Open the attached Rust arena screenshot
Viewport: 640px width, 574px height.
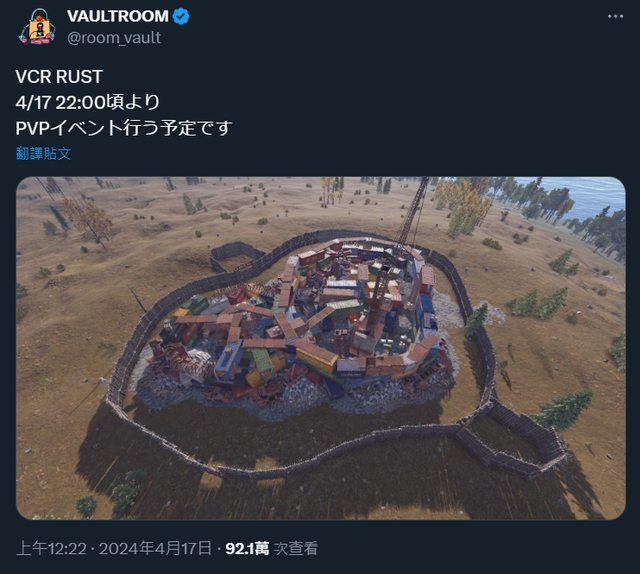tap(320, 348)
